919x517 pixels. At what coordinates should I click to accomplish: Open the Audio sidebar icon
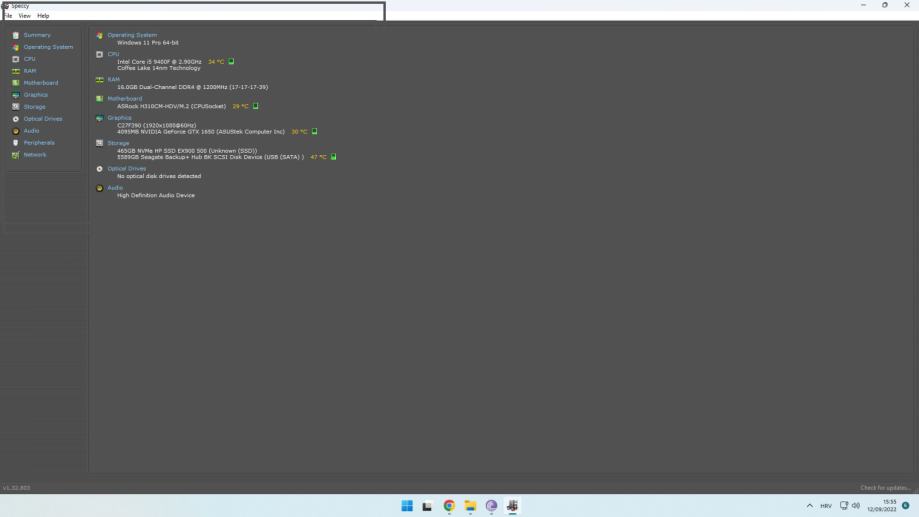click(x=16, y=131)
